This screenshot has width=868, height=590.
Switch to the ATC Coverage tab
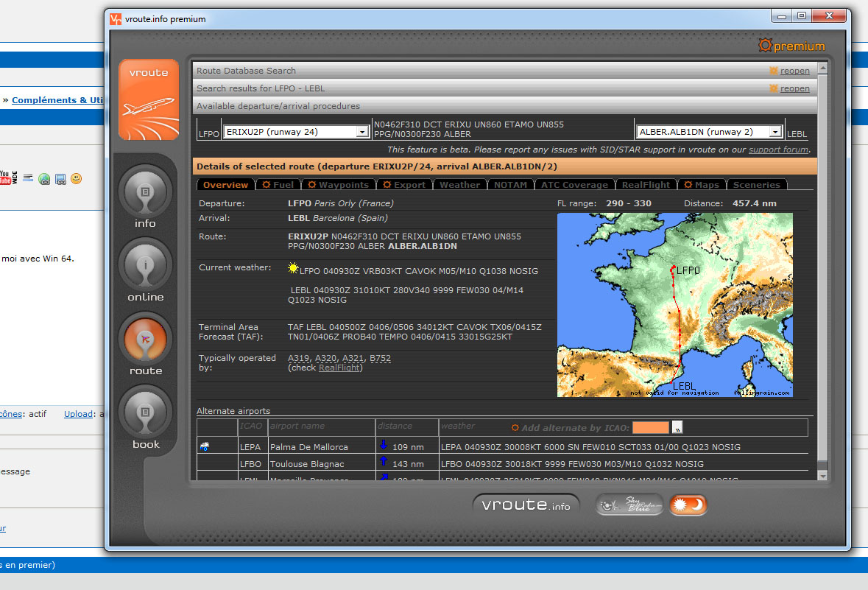pyautogui.click(x=574, y=184)
